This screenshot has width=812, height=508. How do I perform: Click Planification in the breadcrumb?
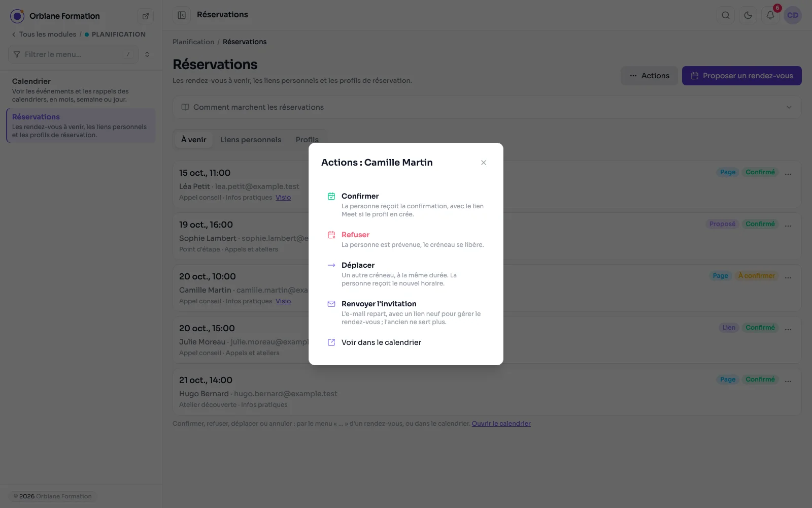click(193, 42)
